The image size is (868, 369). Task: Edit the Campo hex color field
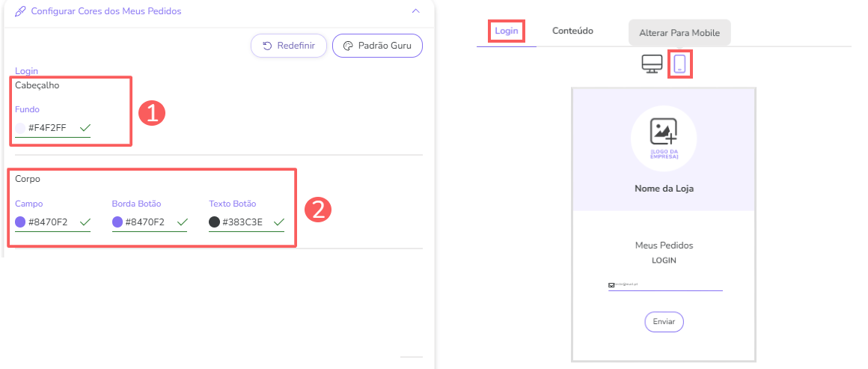pos(48,222)
